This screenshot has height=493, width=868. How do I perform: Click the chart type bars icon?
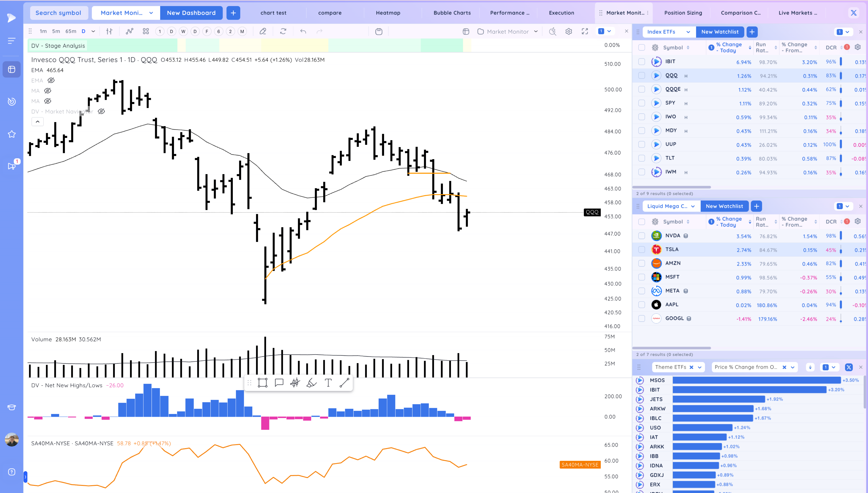(109, 31)
